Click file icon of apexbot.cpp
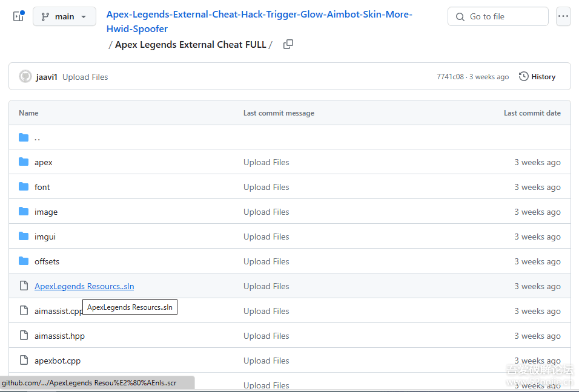 [24, 360]
